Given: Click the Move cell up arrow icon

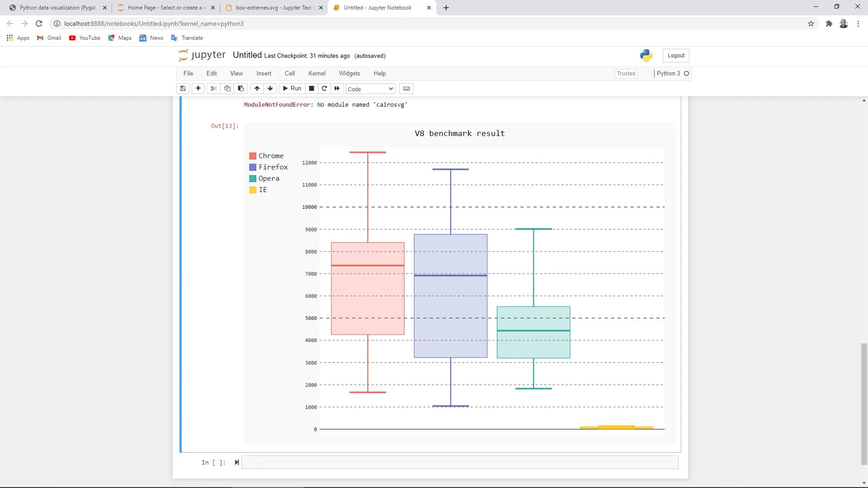Looking at the screenshot, I should 256,88.
